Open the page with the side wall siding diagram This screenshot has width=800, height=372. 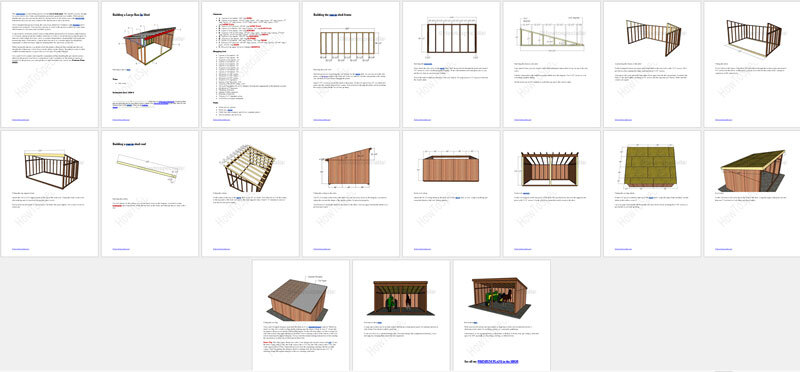(351, 193)
